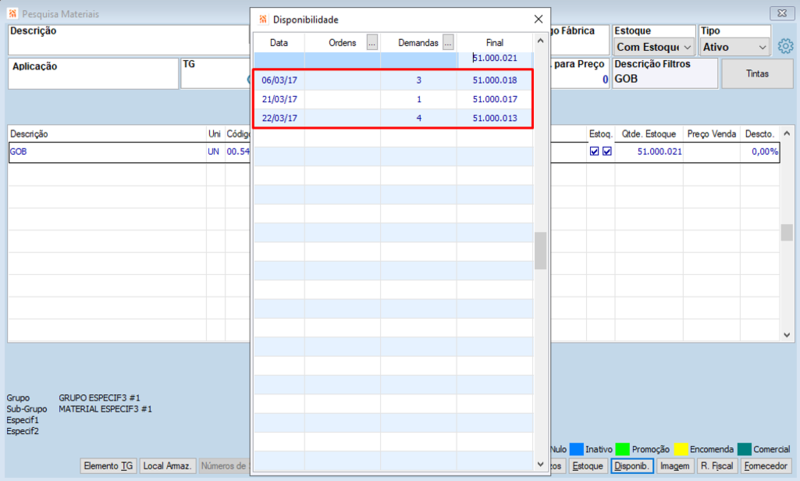
Task: Open the Tipo dropdown showing Ativo
Action: 735,47
